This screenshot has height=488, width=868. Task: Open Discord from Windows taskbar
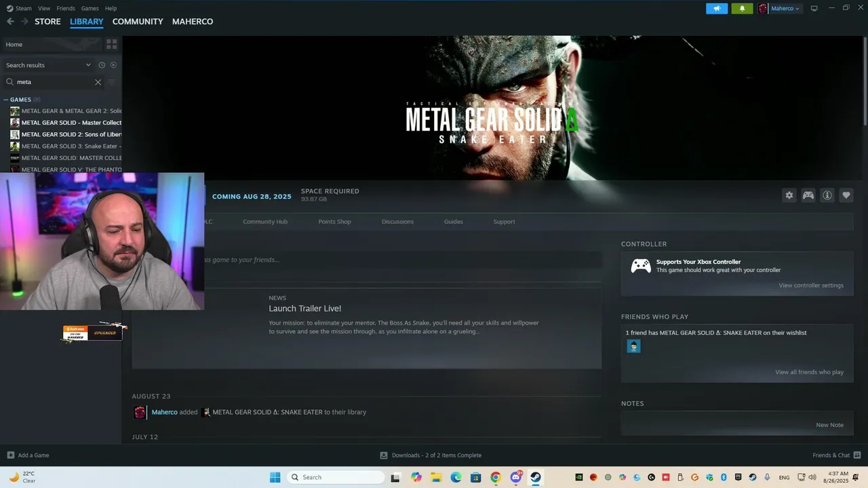pos(516,477)
